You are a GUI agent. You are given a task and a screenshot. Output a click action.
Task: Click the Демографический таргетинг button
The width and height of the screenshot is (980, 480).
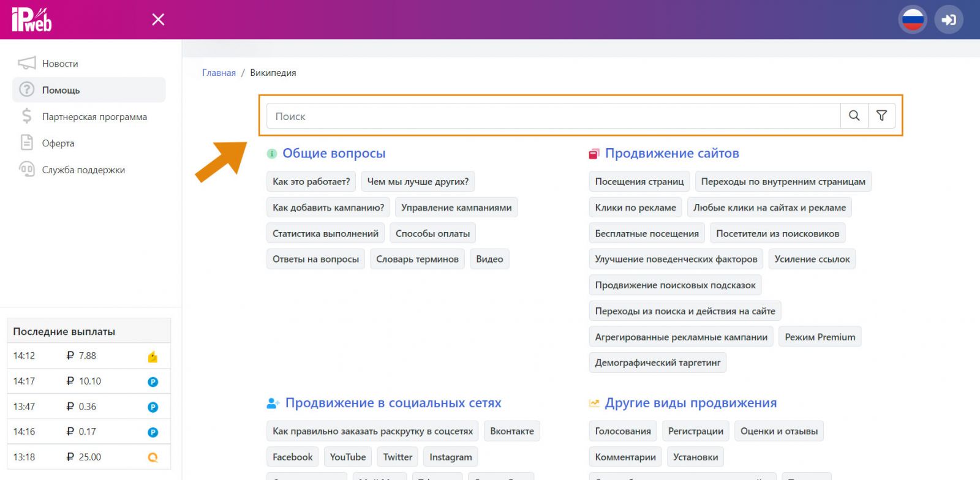click(657, 362)
